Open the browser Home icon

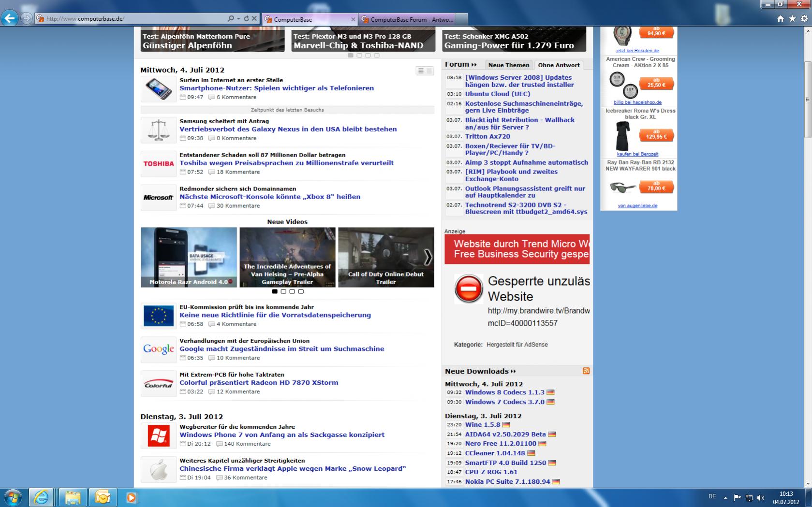click(x=780, y=19)
